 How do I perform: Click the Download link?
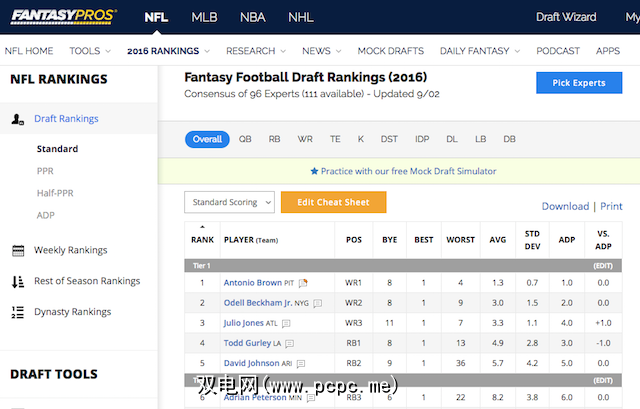565,206
